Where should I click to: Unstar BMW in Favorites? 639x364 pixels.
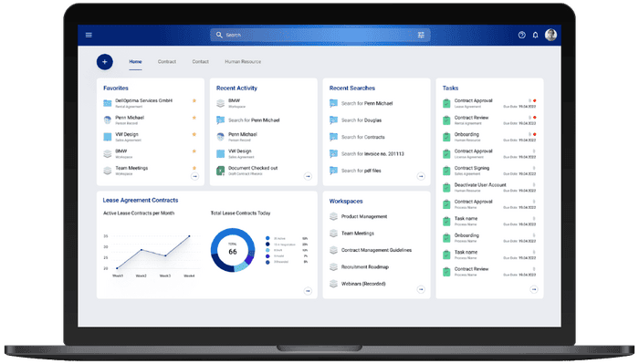(x=194, y=151)
